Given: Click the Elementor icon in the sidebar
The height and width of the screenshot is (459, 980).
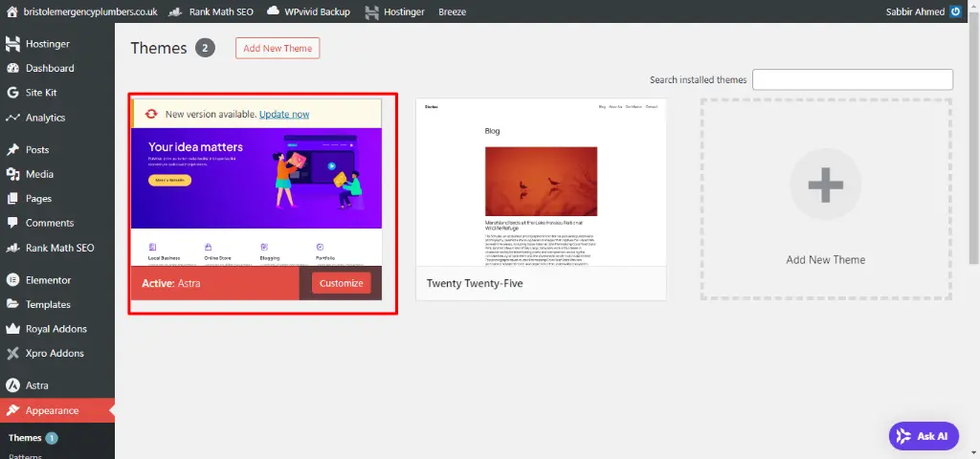Looking at the screenshot, I should [x=12, y=280].
